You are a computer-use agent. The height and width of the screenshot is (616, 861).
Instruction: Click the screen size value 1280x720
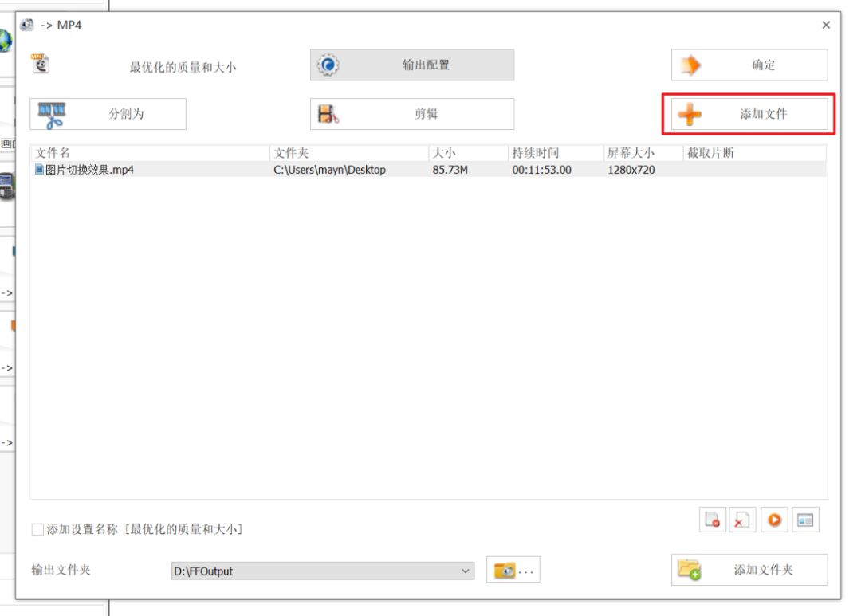point(631,170)
